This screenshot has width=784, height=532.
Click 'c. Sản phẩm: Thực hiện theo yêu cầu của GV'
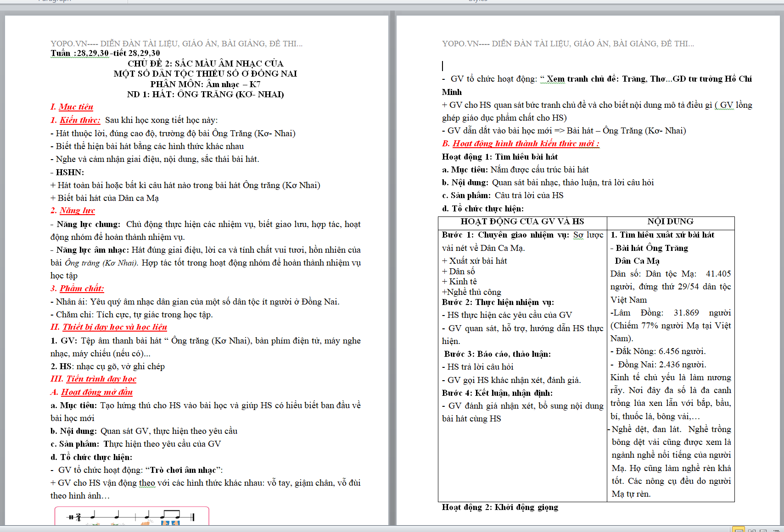[135, 444]
